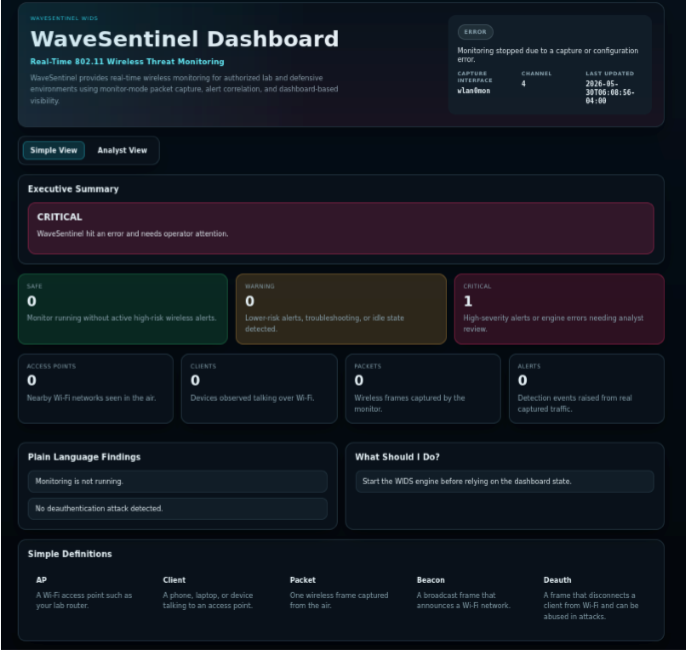Click the Executive Summary heading

tap(73, 189)
